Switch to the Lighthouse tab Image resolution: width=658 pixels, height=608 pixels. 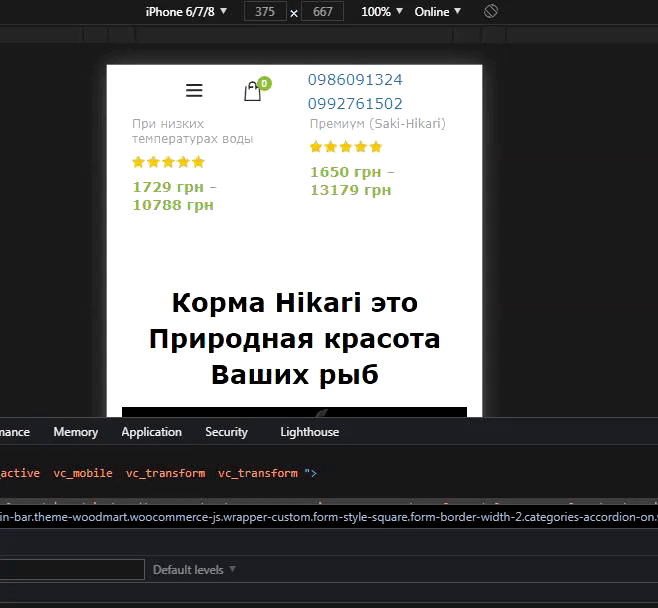(310, 432)
